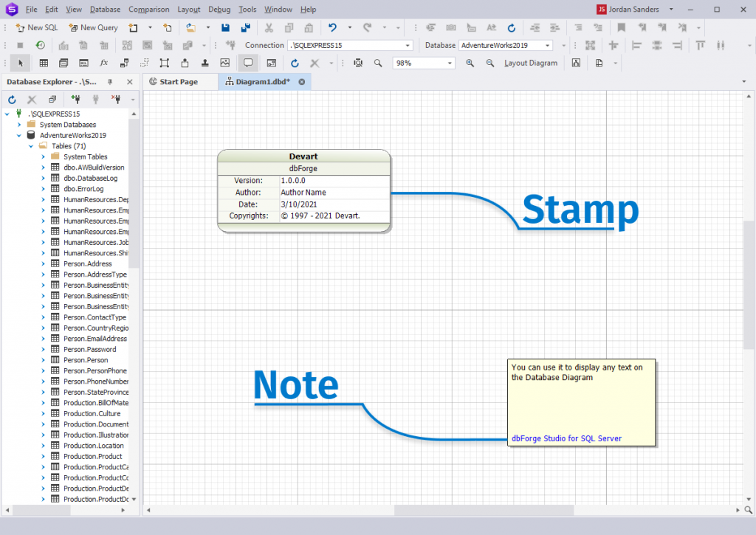756x535 pixels.
Task: Select the pointer tool in diagram toolbar
Action: pyautogui.click(x=20, y=63)
